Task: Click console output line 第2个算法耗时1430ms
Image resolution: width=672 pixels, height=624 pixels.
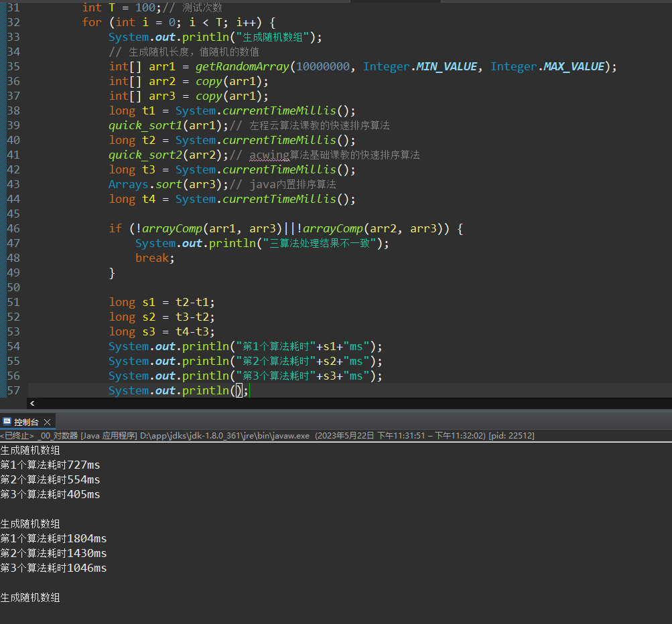Action: [54, 553]
